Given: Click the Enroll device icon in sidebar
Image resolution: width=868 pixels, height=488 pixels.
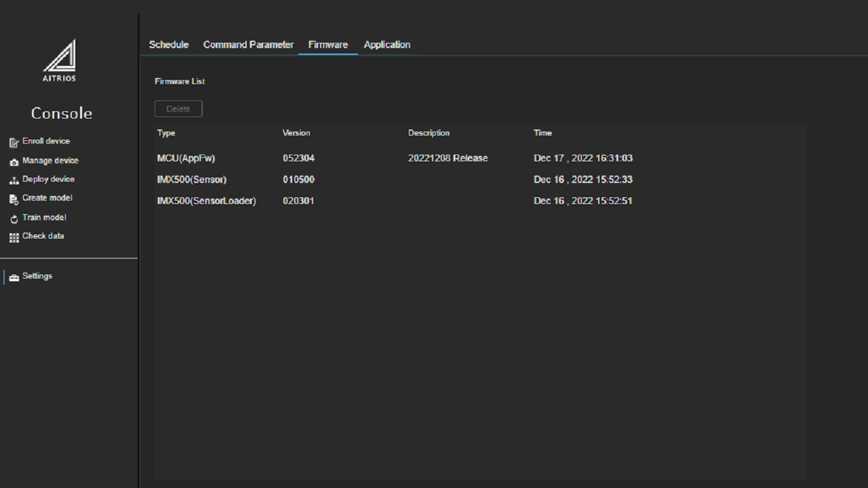Looking at the screenshot, I should (x=14, y=142).
